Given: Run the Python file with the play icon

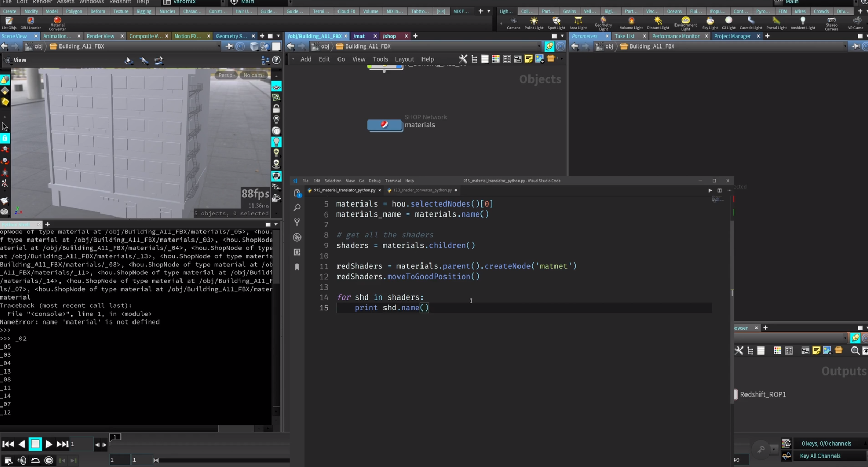Looking at the screenshot, I should pos(709,190).
